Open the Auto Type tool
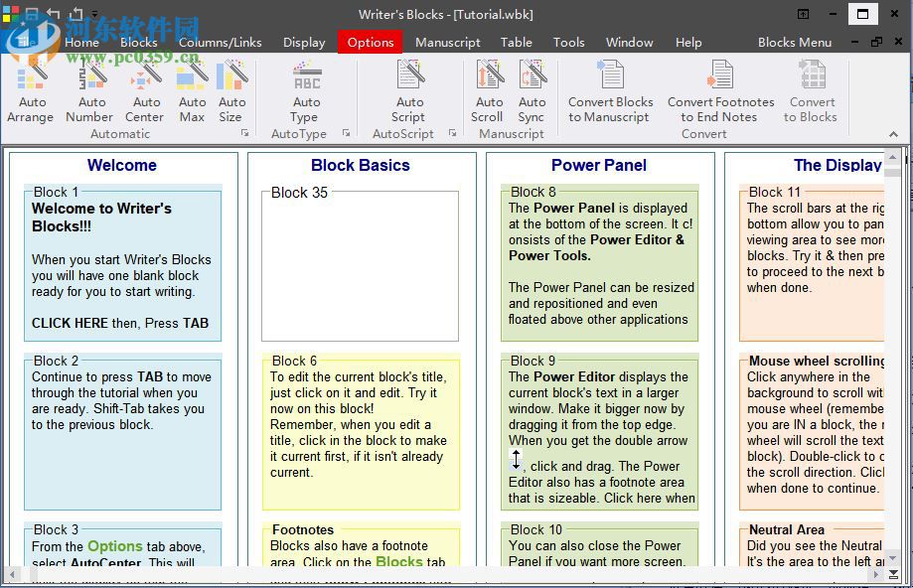Screen dimensions: 913x588 306,89
